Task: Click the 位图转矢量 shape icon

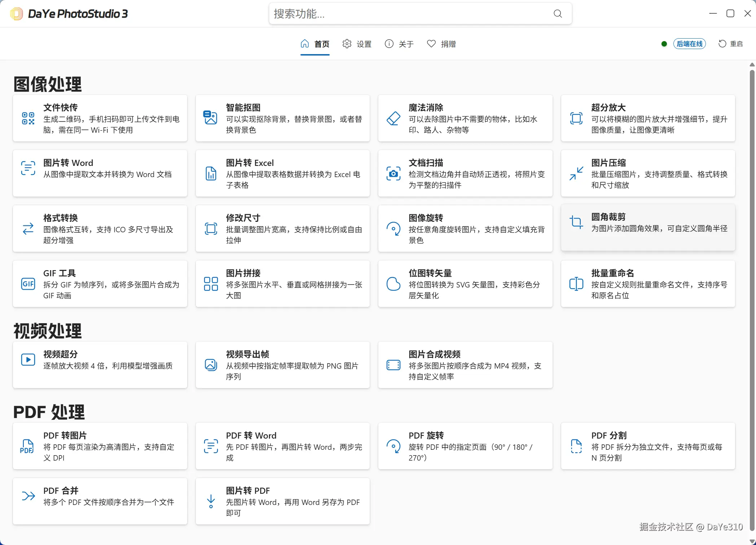Action: [x=393, y=284]
